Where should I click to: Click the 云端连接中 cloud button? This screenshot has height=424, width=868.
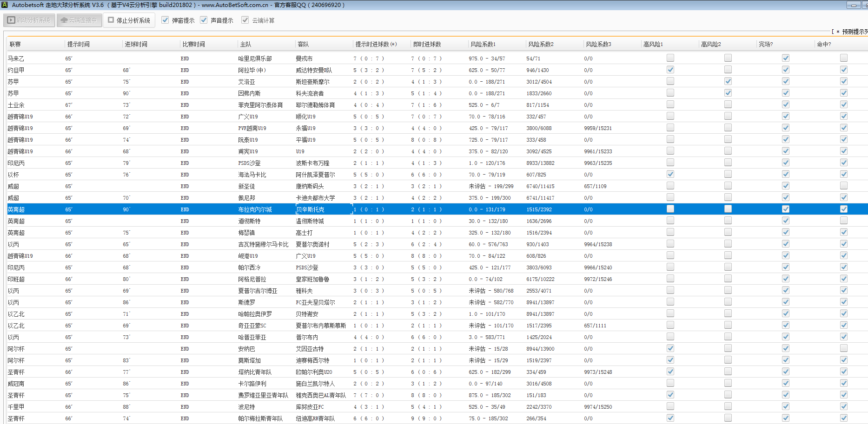(x=79, y=20)
